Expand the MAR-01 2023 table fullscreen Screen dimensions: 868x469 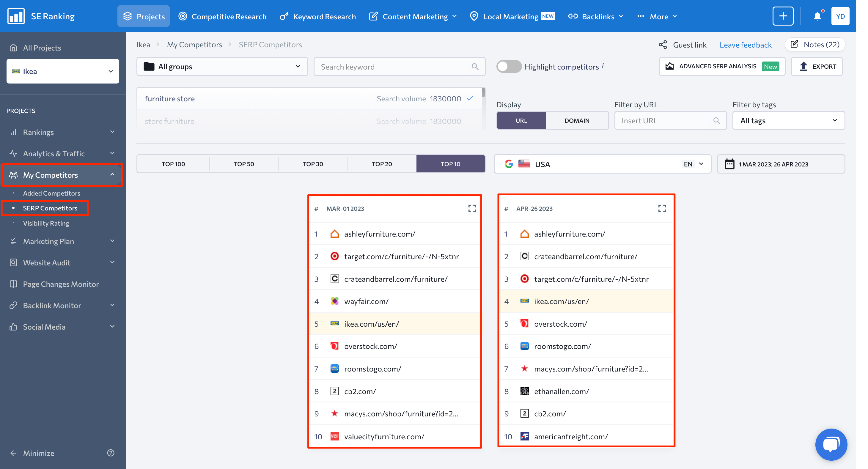[472, 209]
